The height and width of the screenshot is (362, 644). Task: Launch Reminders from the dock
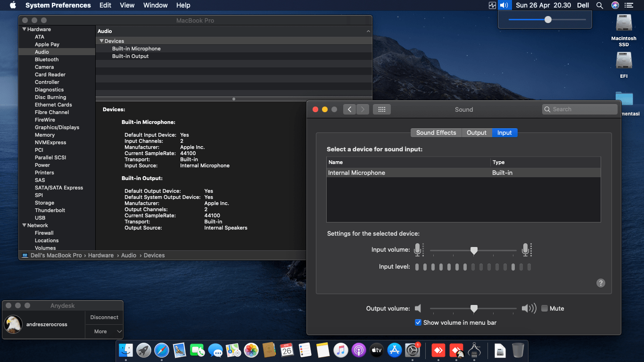(305, 350)
